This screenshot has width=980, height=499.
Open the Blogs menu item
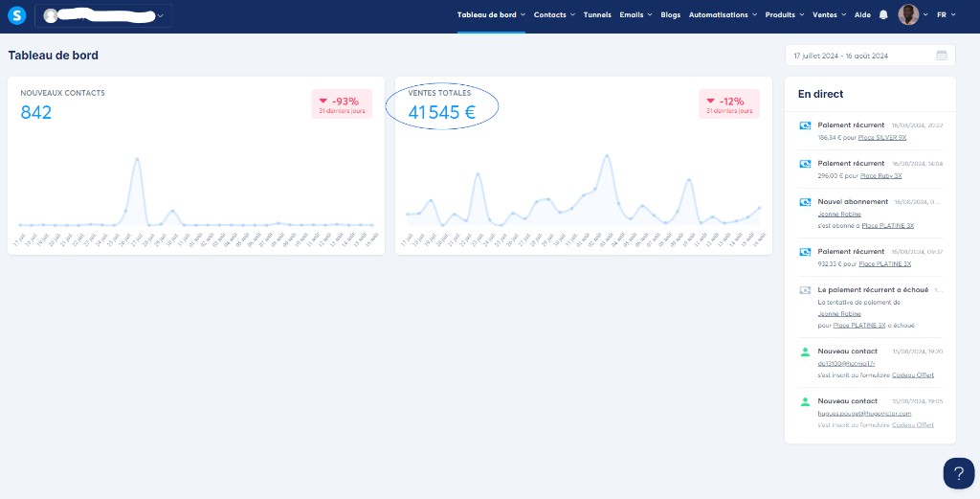[671, 15]
